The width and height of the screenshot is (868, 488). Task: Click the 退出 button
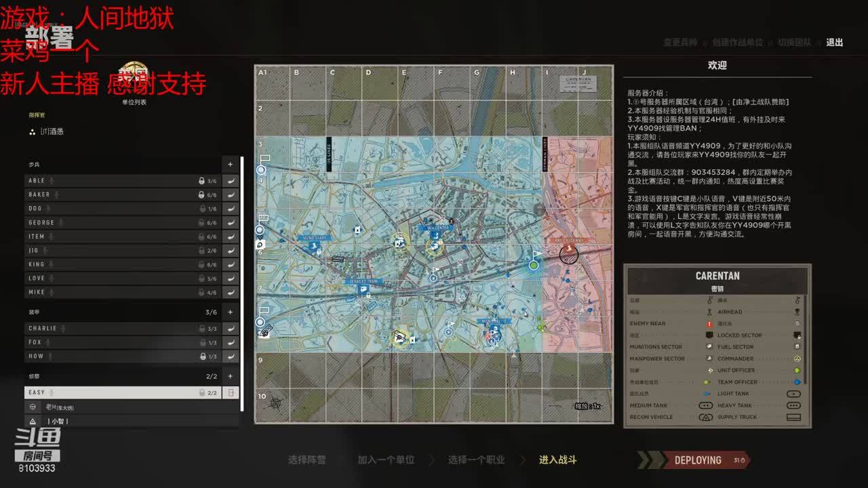click(x=835, y=42)
